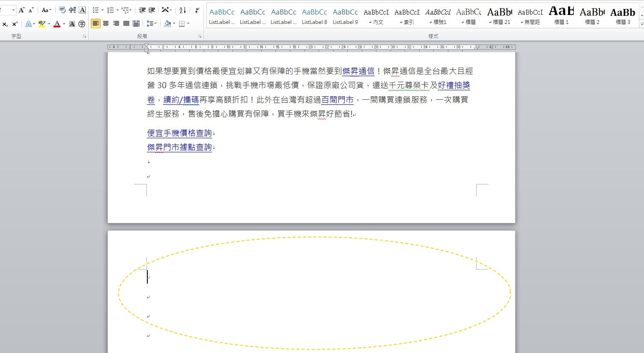
Task: Apply paragraph shading with the paint bucket
Action: 167,24
